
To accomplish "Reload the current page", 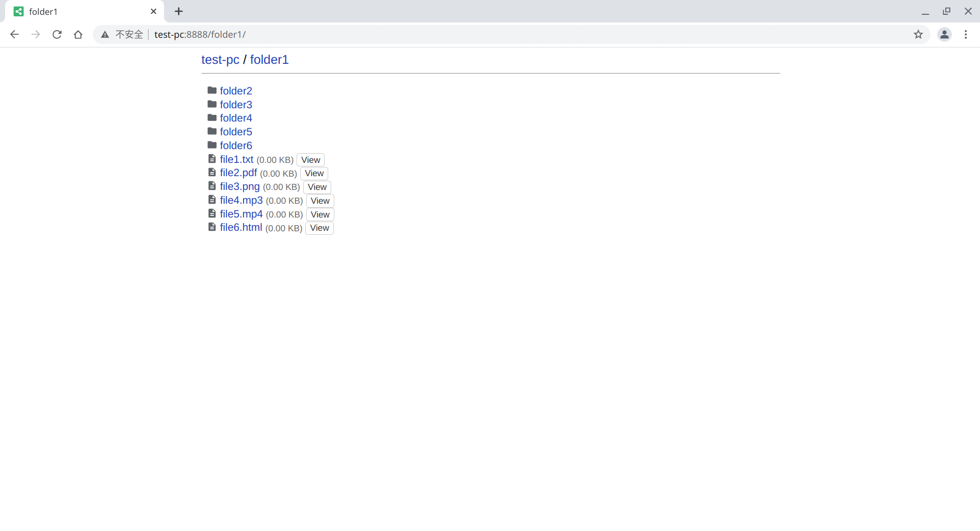I will [x=57, y=34].
